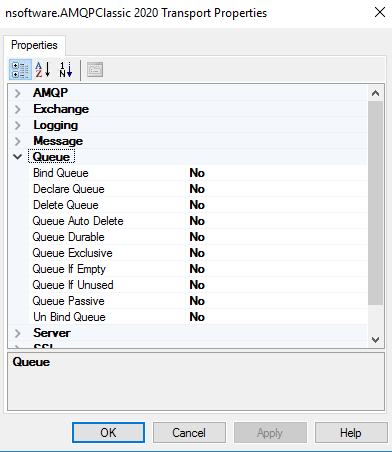
Task: Click the Apply button
Action: 270,433
